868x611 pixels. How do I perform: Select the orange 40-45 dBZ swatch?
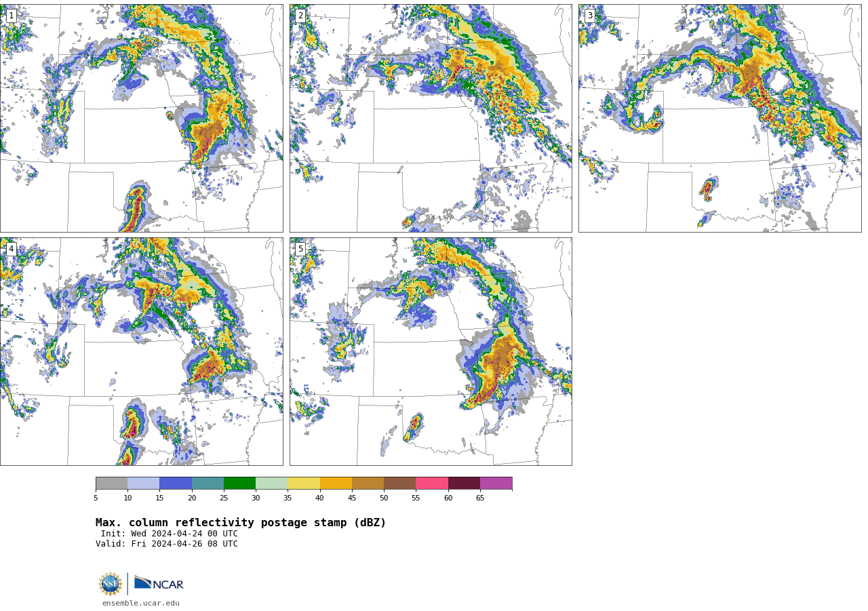tap(336, 484)
